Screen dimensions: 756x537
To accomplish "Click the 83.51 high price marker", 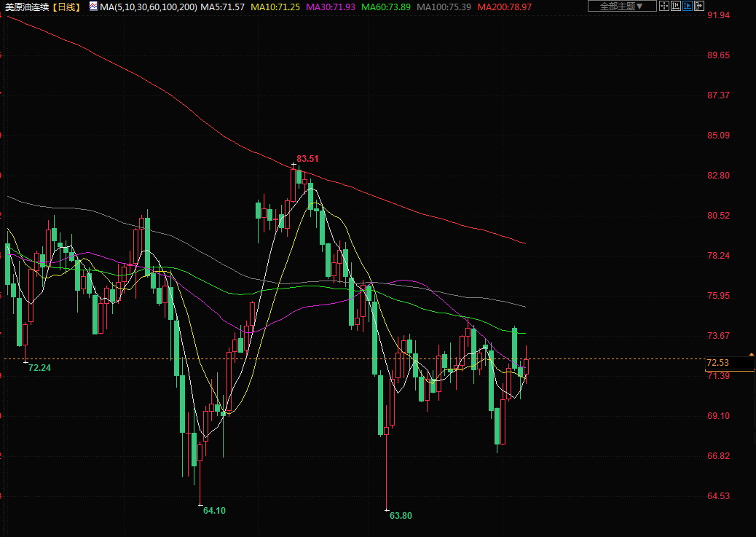I will tap(307, 158).
